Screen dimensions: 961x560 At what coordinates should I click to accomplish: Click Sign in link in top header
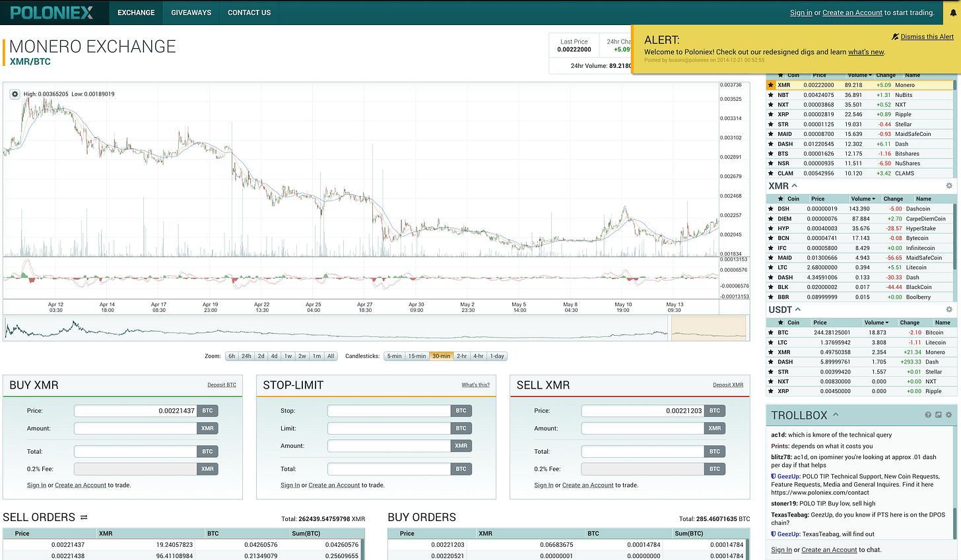click(801, 13)
